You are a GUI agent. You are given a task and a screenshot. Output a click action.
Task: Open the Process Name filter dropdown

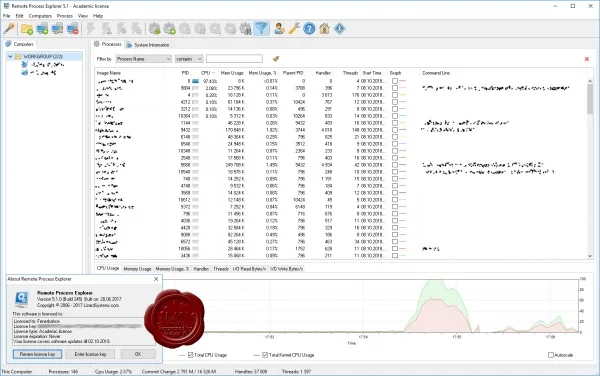click(143, 59)
